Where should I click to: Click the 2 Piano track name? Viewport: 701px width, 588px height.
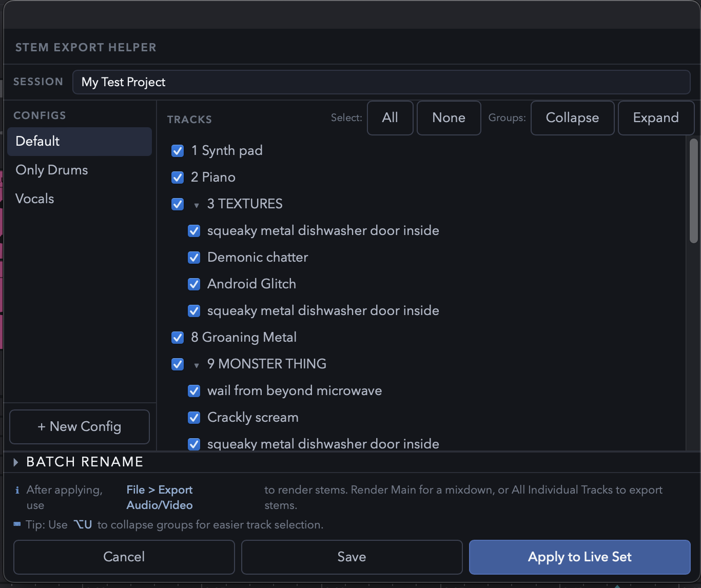coord(213,178)
